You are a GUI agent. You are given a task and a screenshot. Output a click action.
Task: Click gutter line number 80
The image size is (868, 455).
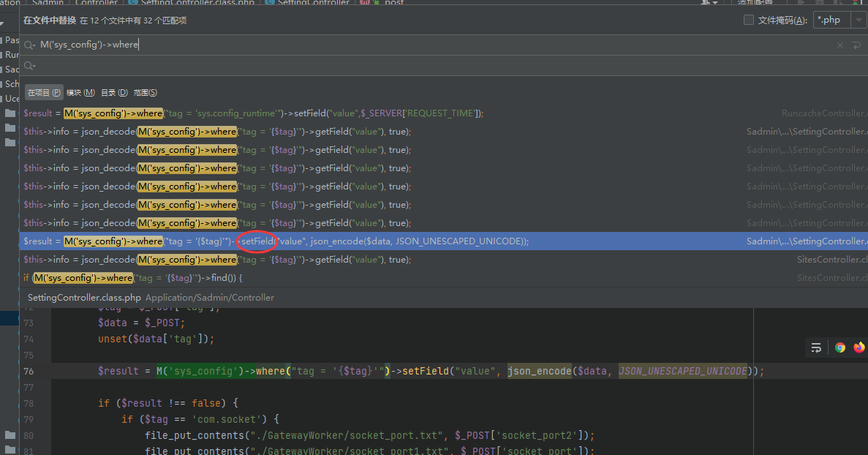29,435
